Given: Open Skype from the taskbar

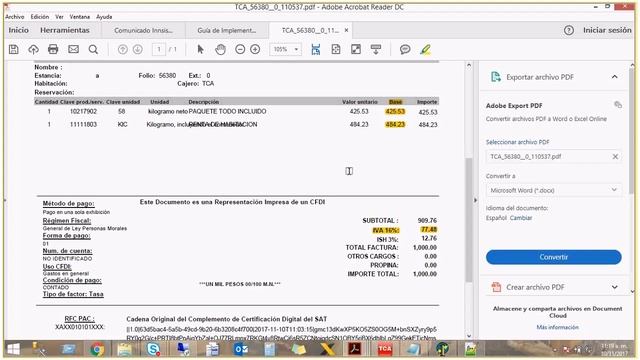Looking at the screenshot, I should 153,349.
